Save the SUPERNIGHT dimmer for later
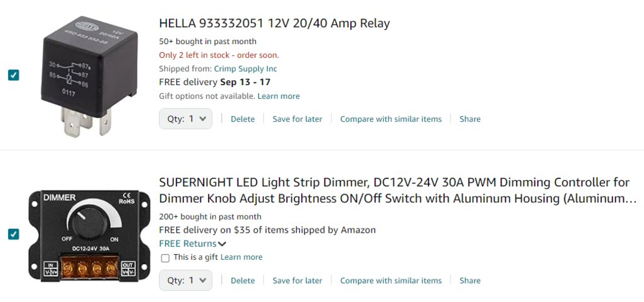The width and height of the screenshot is (644, 302). [x=297, y=280]
